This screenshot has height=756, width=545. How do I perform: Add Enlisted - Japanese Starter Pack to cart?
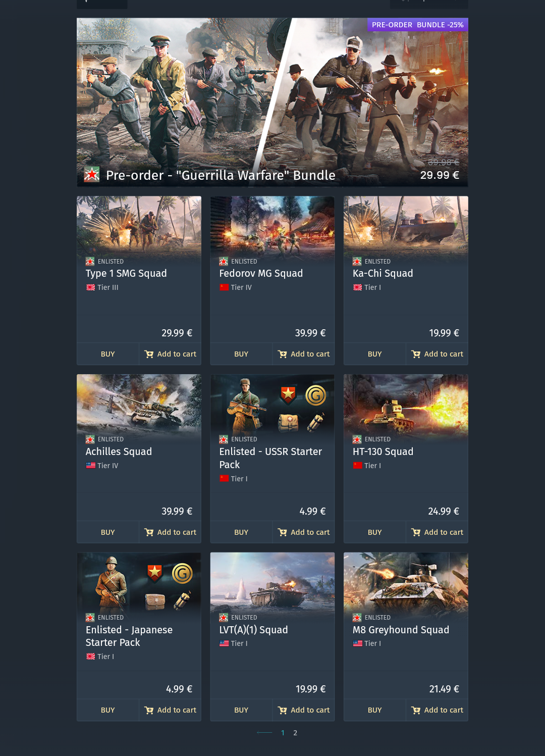point(170,710)
